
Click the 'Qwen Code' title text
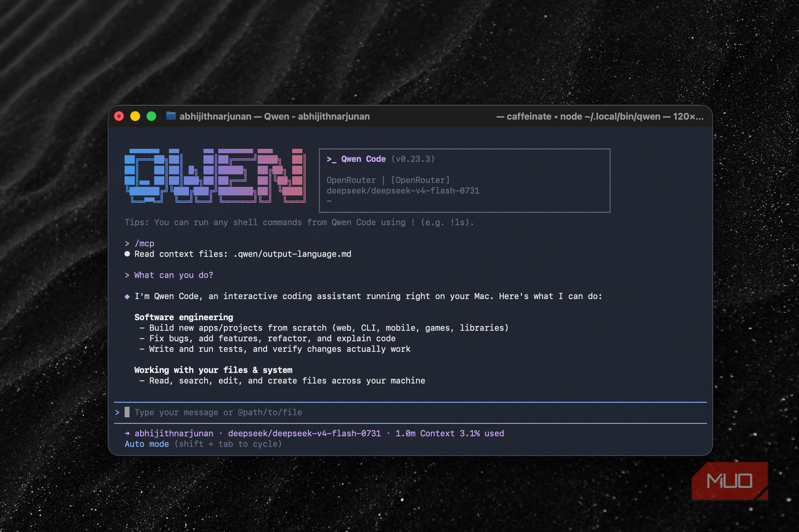[x=363, y=159]
